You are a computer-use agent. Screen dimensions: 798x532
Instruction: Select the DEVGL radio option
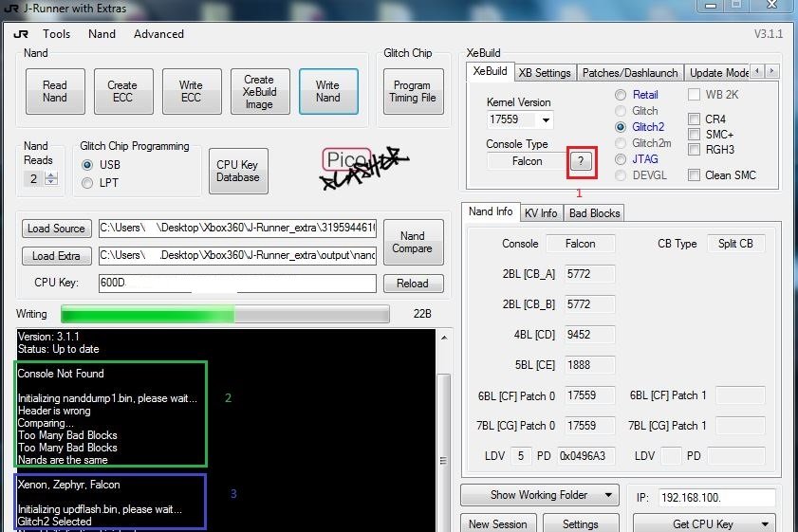click(x=640, y=175)
